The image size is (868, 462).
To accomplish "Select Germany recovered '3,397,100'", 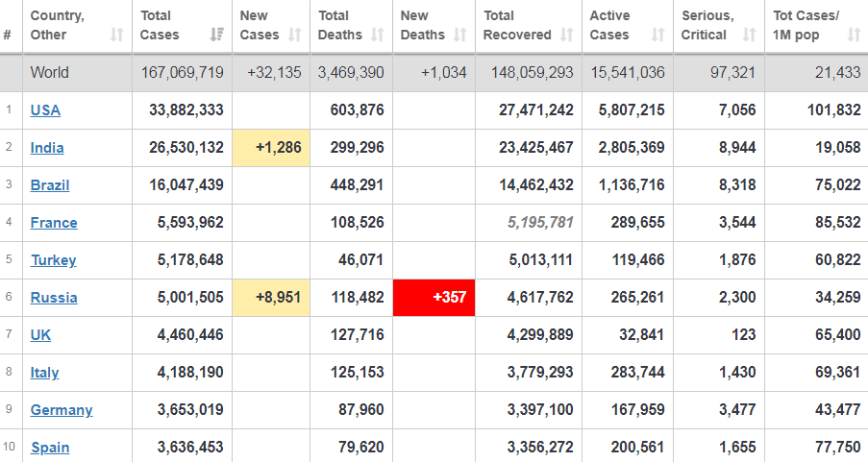I will pos(540,410).
